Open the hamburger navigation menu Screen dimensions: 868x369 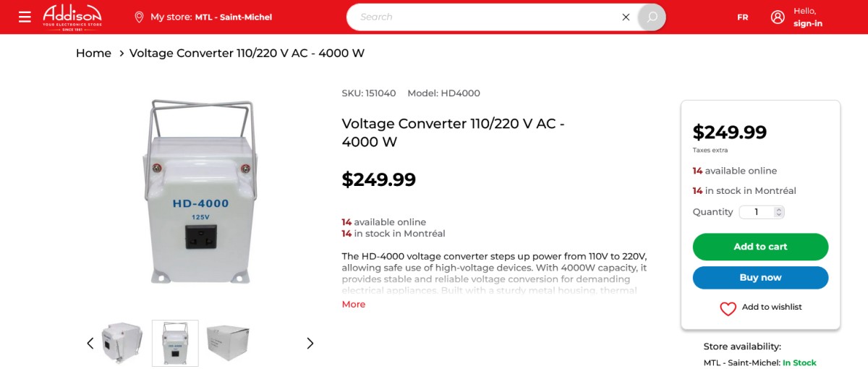click(x=25, y=17)
